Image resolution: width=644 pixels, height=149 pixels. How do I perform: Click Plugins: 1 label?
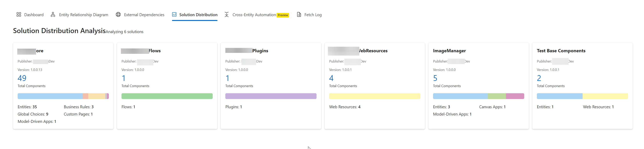coord(233,107)
